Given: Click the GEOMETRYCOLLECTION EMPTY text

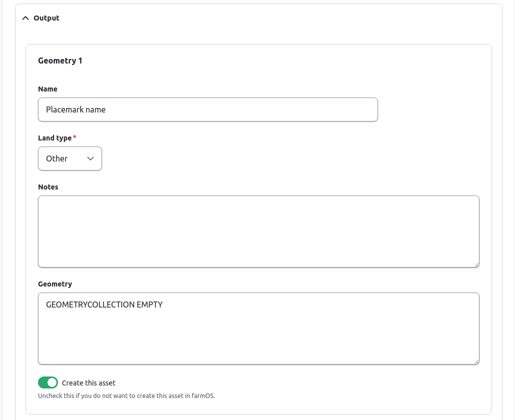Looking at the screenshot, I should pyautogui.click(x=104, y=304).
